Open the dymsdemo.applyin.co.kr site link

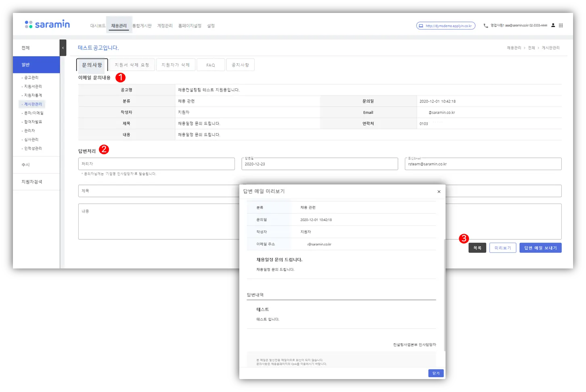coord(446,26)
